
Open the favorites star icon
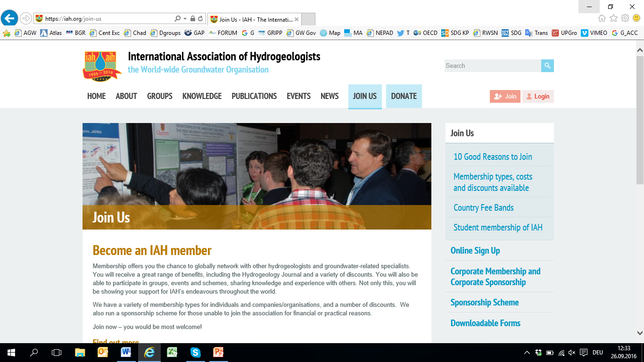(x=613, y=18)
